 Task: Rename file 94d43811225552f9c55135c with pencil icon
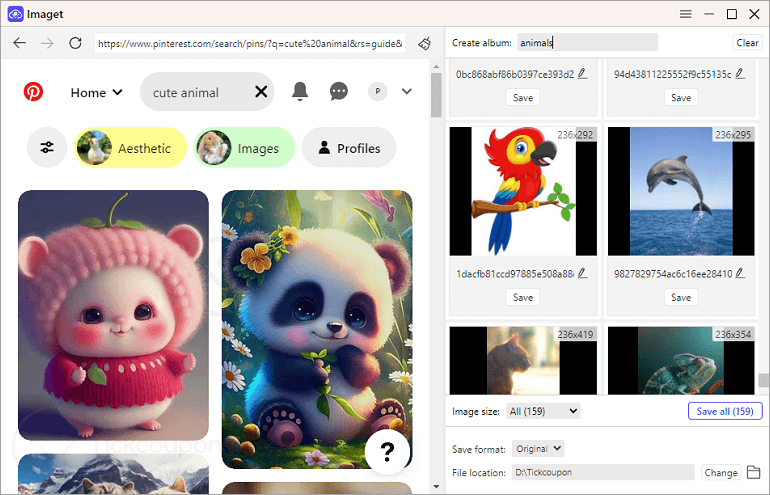pyautogui.click(x=741, y=74)
